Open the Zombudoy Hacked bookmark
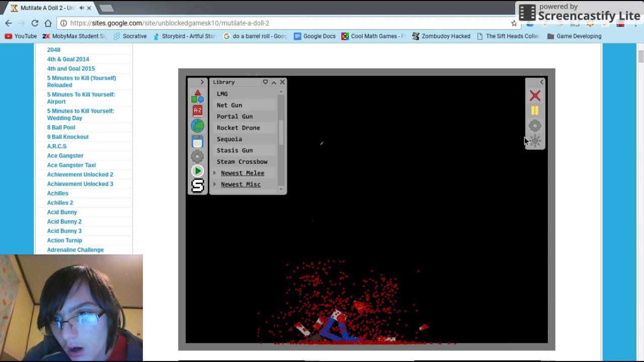The height and width of the screenshot is (362, 644). click(x=441, y=36)
